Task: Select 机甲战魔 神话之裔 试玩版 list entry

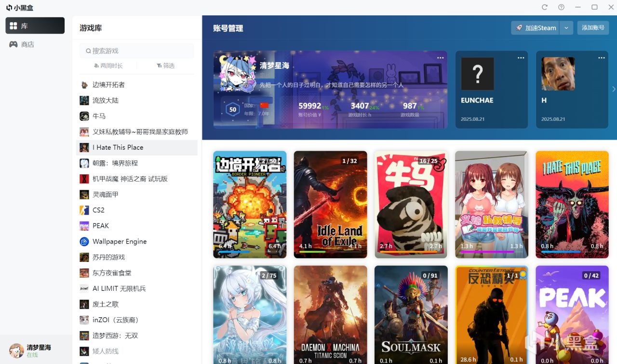Action: [x=137, y=179]
